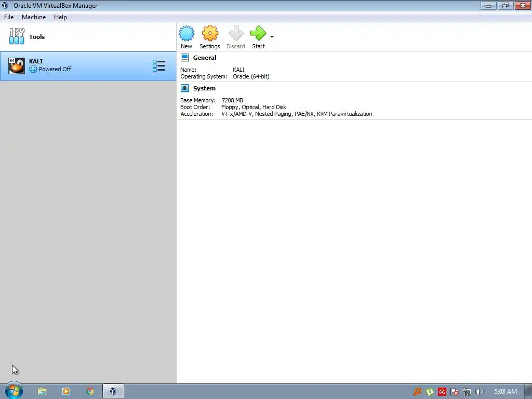532x399 pixels.
Task: Click the Show desktop strip on the taskbar
Action: click(528, 392)
